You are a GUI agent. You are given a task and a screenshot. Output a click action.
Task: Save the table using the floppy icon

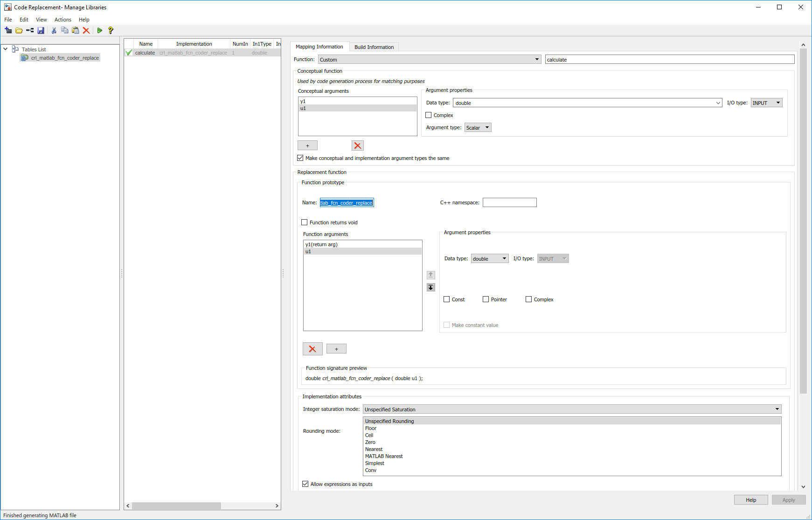[41, 30]
